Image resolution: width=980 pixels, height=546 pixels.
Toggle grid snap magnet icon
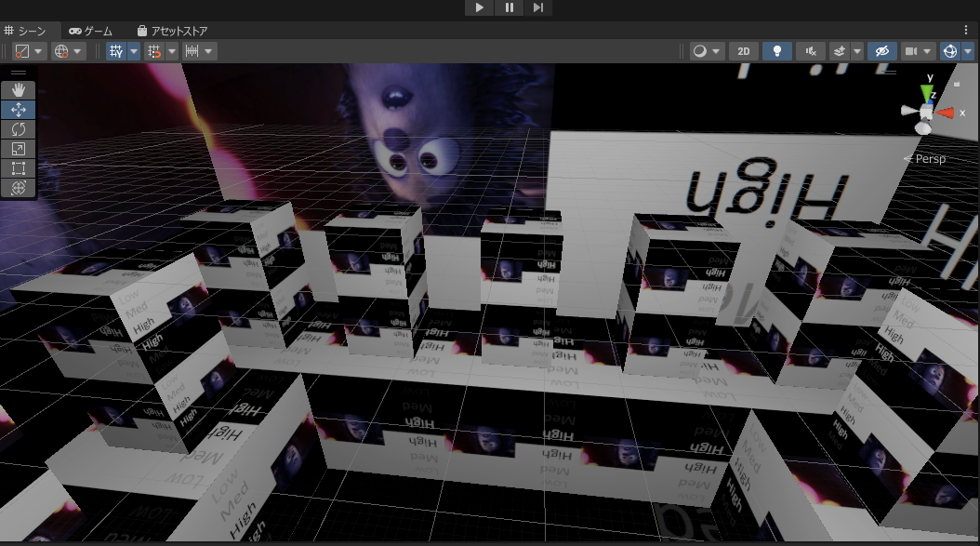154,51
